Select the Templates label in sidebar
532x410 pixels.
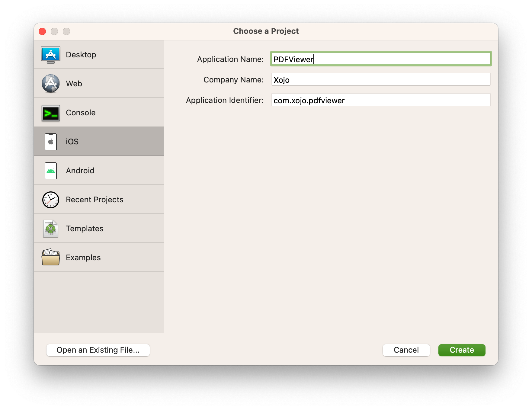(85, 229)
